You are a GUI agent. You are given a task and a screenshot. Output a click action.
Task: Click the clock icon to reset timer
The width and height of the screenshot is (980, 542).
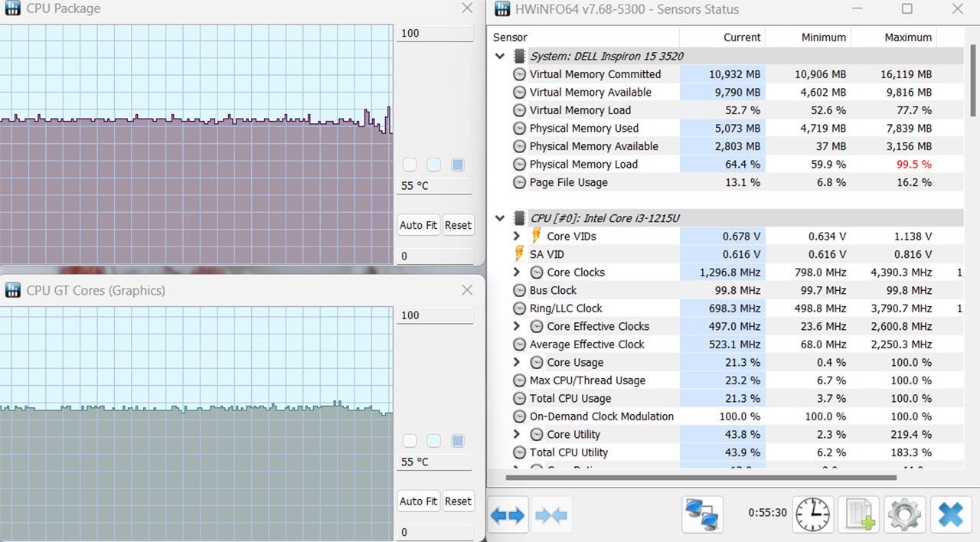coord(812,514)
